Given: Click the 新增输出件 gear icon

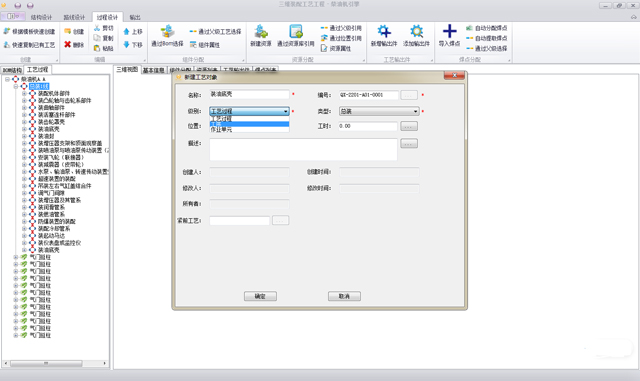Looking at the screenshot, I should [x=384, y=31].
